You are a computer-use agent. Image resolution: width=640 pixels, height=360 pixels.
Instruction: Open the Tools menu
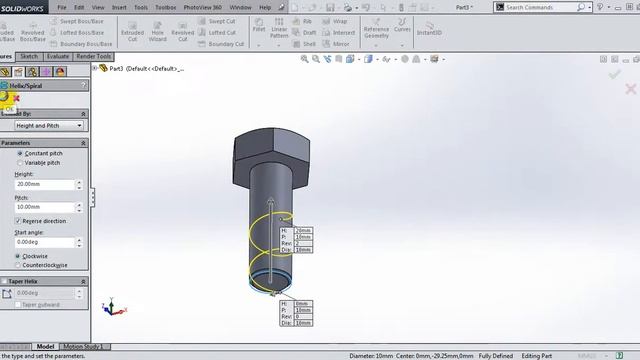tap(141, 7)
